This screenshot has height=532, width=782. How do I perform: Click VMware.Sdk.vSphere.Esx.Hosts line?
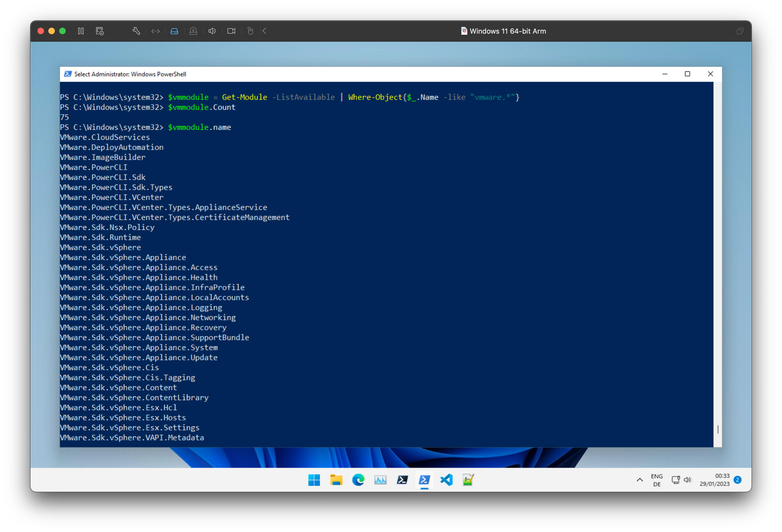(123, 418)
